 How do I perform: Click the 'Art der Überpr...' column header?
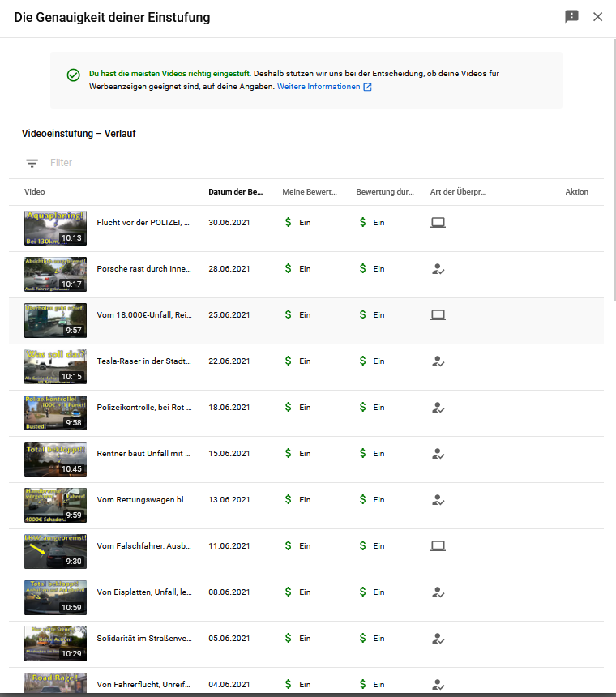point(458,192)
